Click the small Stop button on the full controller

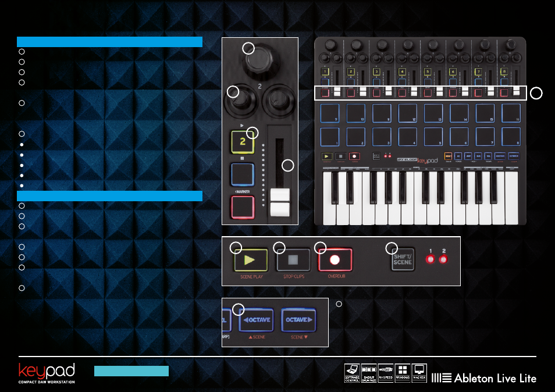(x=340, y=156)
